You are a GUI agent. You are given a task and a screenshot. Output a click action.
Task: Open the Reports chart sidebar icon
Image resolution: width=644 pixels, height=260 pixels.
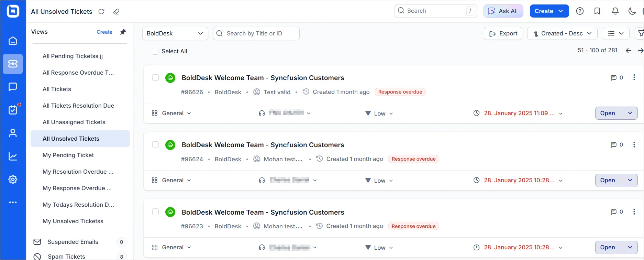pyautogui.click(x=13, y=156)
